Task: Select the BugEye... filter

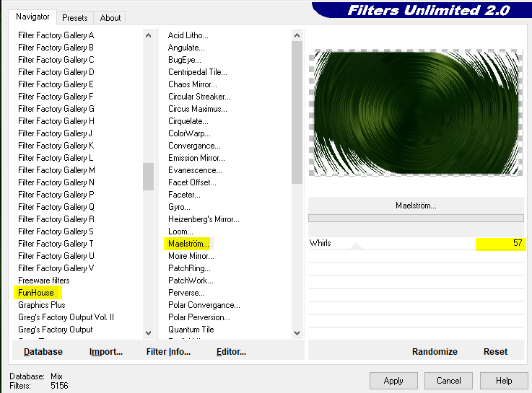Action: [x=185, y=60]
